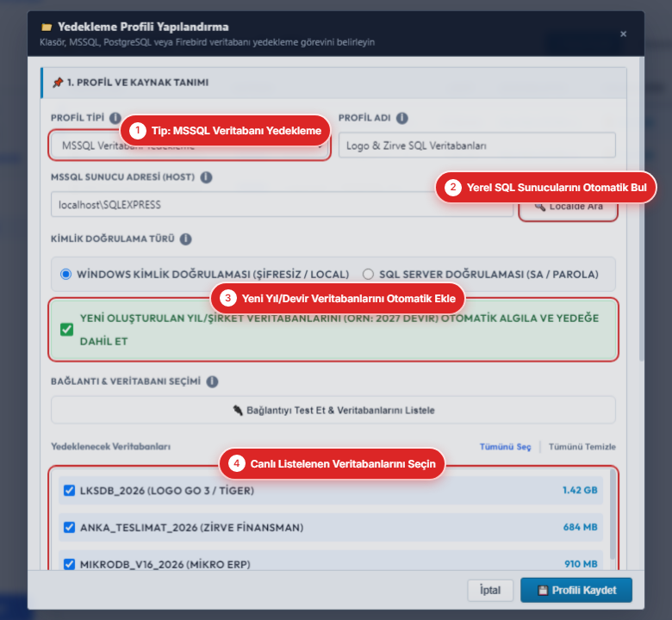Click the 910 MB size value

coord(581,564)
